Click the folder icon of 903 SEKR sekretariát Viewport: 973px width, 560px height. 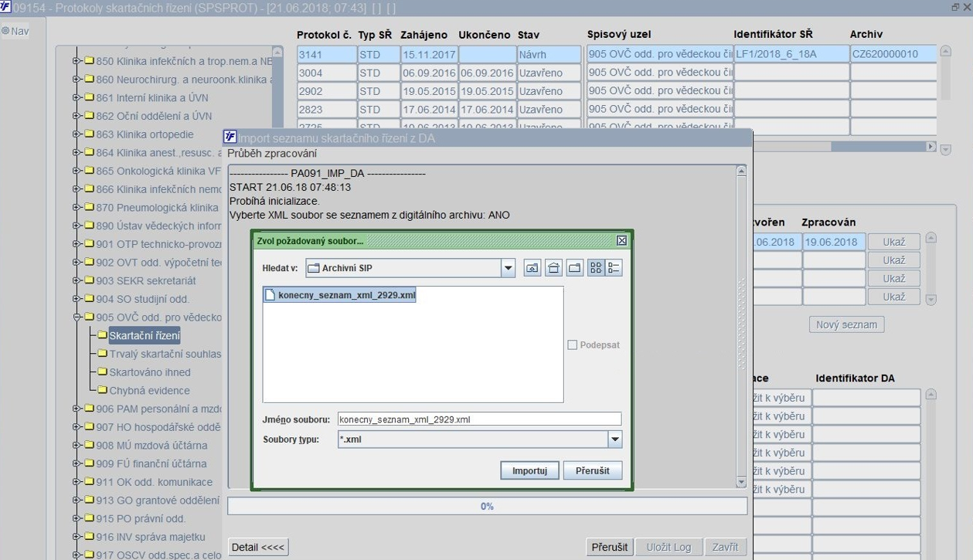click(88, 281)
